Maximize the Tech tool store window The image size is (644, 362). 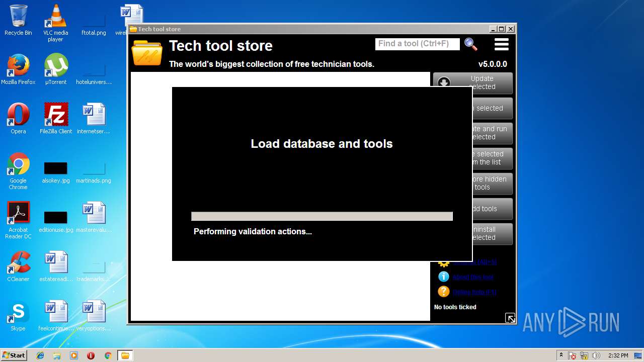(x=501, y=29)
